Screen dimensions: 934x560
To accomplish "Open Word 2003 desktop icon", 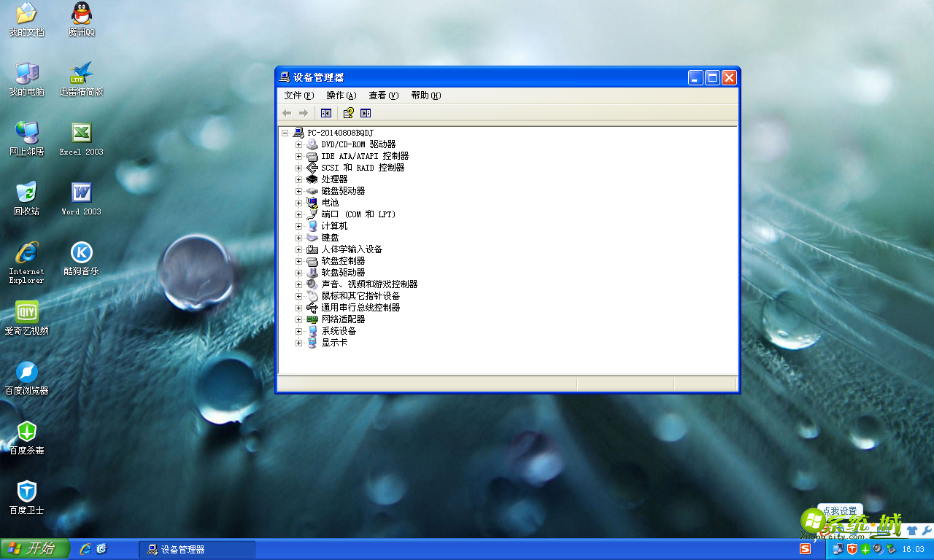I will 81,195.
